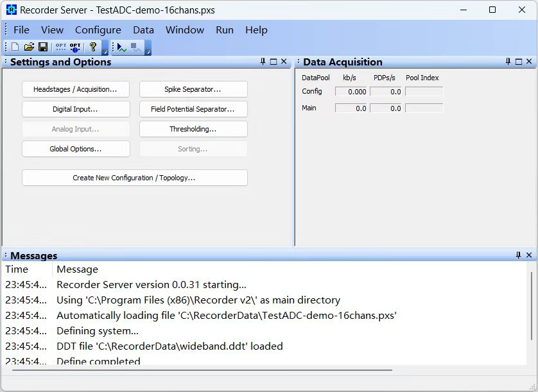Viewport: 538px width, 392px height.
Task: Pin the Settings and Options panel
Action: pos(263,62)
